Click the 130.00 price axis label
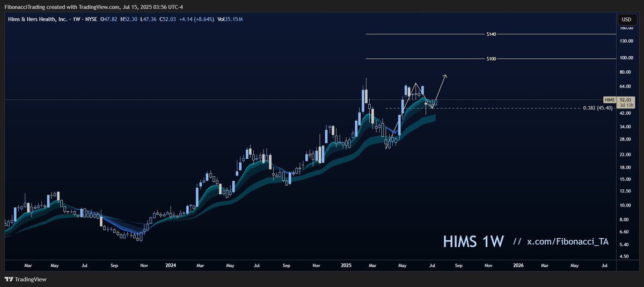 click(x=626, y=41)
